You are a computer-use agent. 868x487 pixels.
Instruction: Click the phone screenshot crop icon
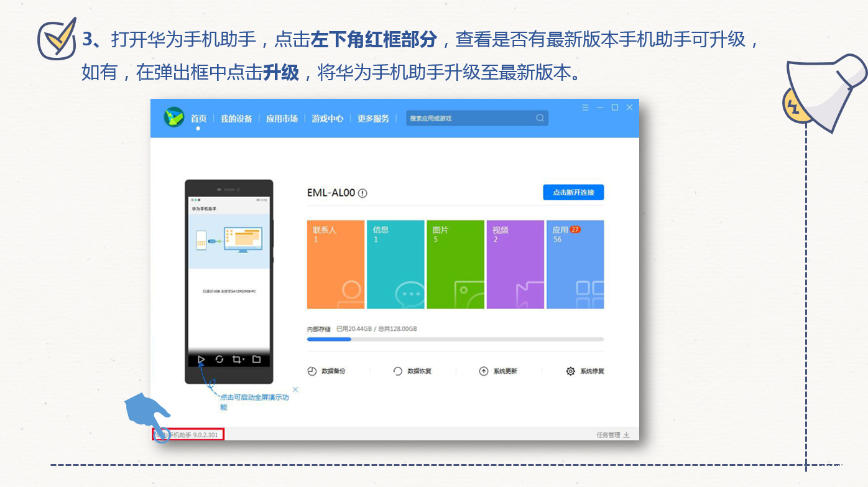tap(238, 359)
